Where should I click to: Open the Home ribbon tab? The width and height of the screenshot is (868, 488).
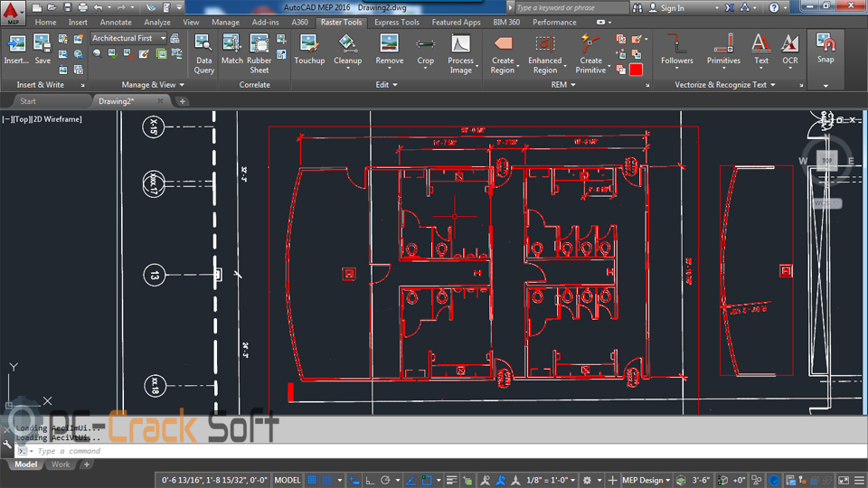tap(45, 22)
